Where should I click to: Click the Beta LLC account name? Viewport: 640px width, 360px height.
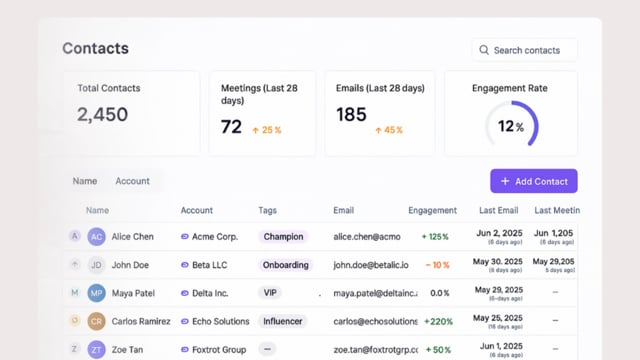pos(209,265)
